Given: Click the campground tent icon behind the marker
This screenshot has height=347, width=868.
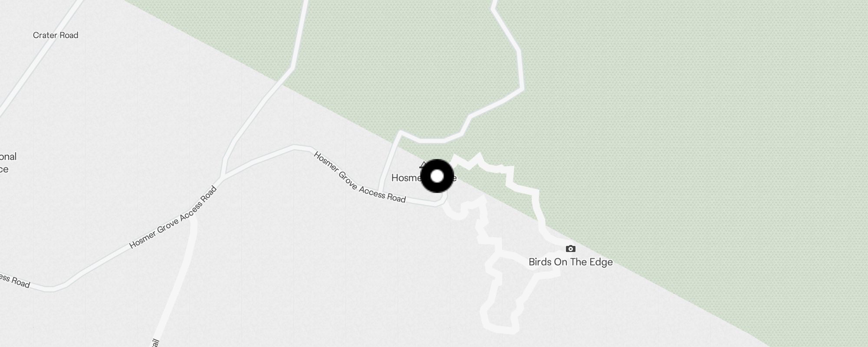Looking at the screenshot, I should pos(423,165).
